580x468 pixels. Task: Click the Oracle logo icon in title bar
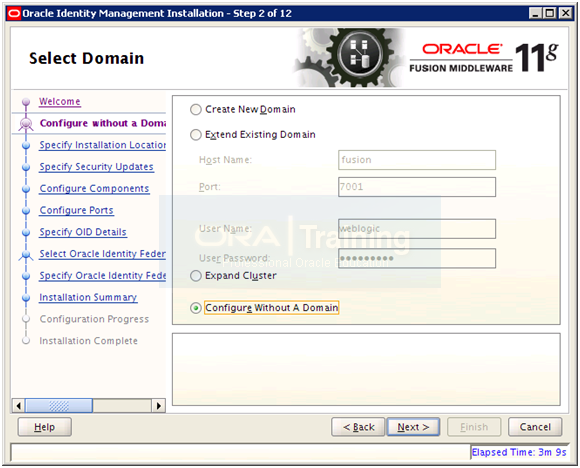14,14
